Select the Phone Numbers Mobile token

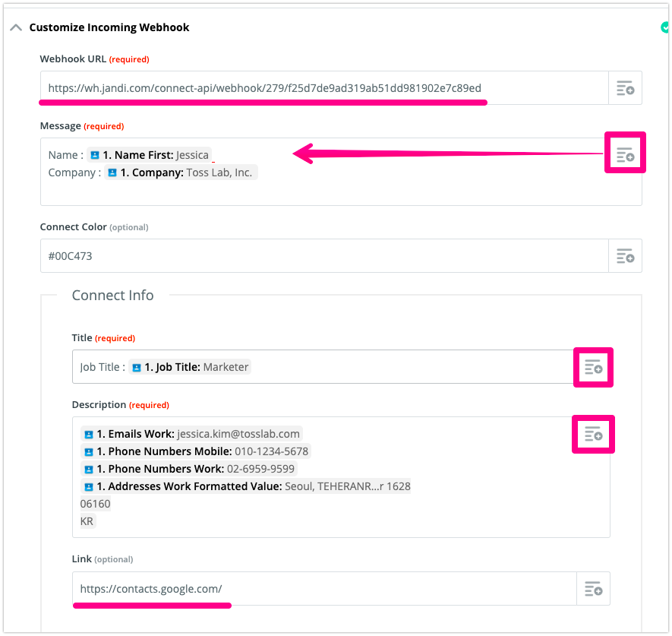click(196, 451)
